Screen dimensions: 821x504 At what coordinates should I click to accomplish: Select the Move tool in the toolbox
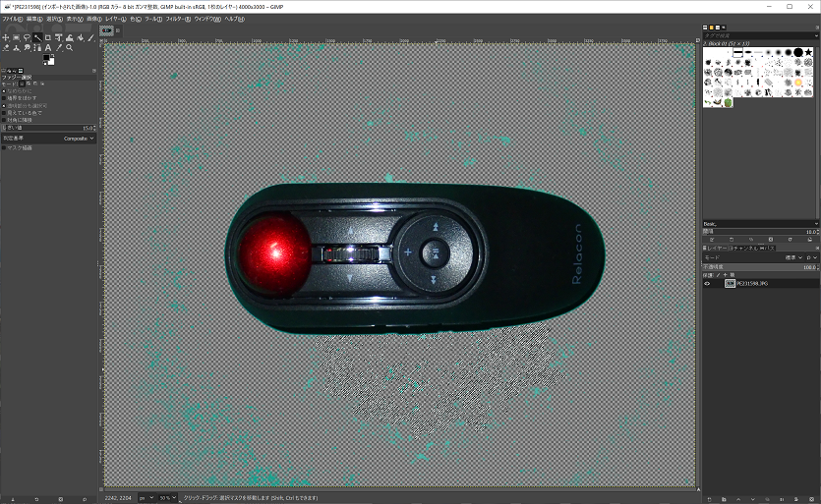[5, 37]
